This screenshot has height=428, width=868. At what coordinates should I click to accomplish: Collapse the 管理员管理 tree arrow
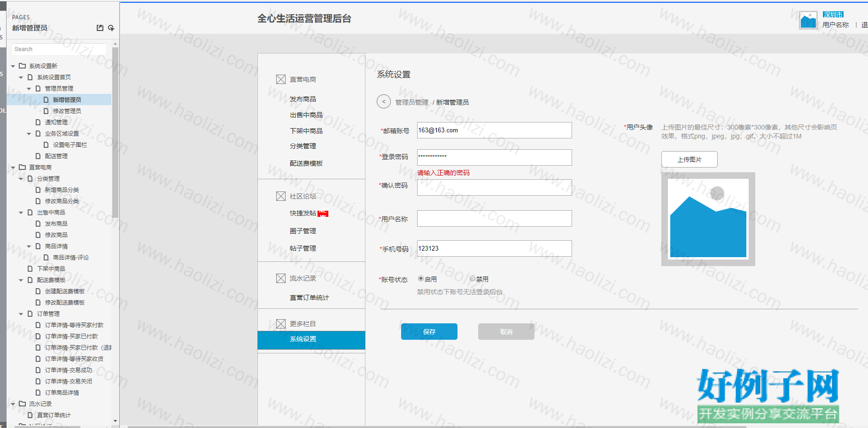[x=29, y=89]
